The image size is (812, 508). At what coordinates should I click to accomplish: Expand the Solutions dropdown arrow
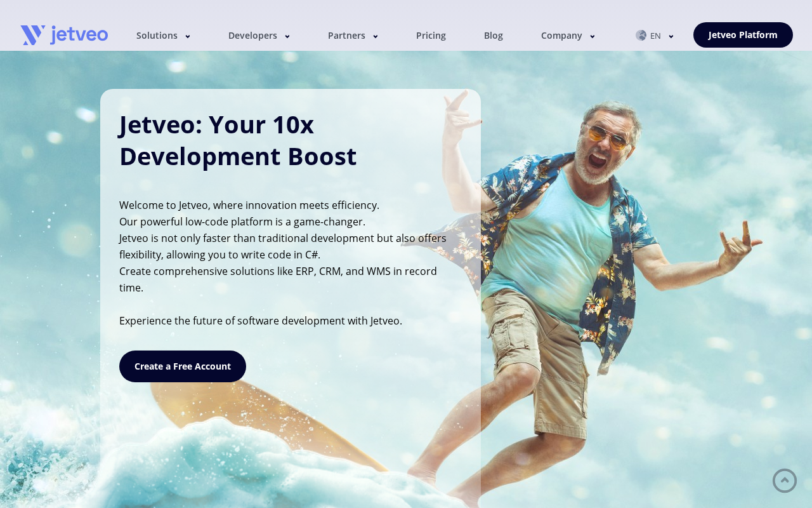tap(188, 36)
